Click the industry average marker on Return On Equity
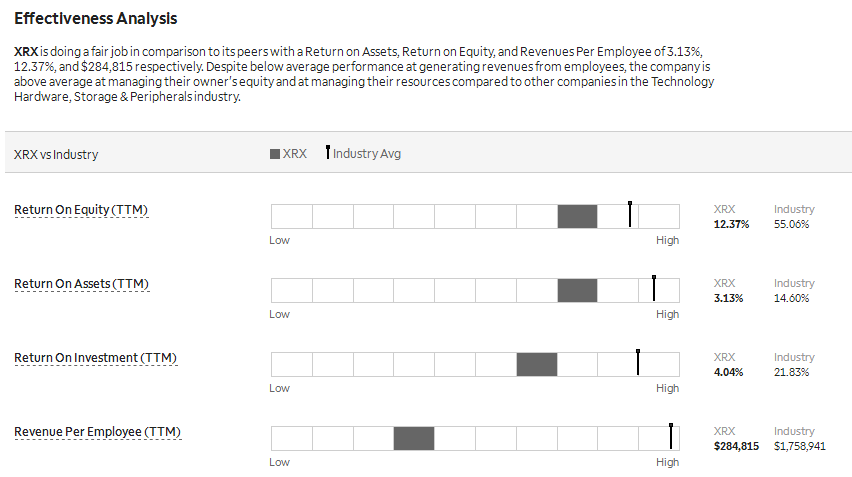The width and height of the screenshot is (852, 477). tap(630, 214)
